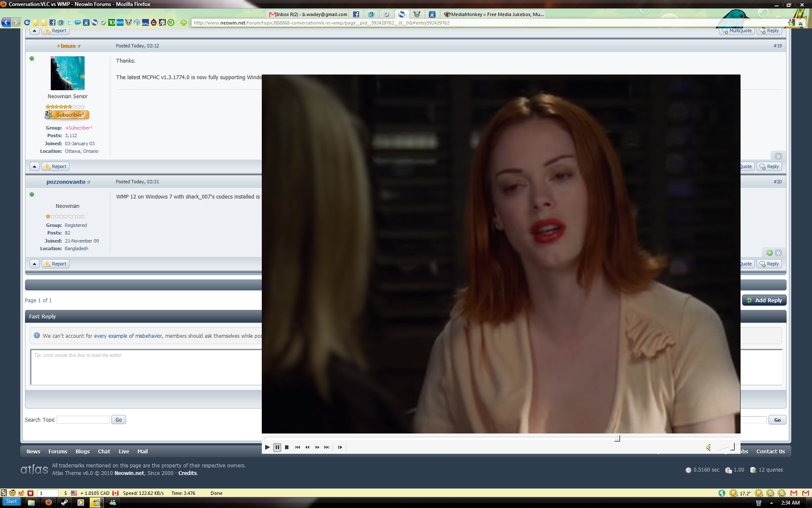Skip to the previous track in the player
The width and height of the screenshot is (812, 508).
coord(297,447)
